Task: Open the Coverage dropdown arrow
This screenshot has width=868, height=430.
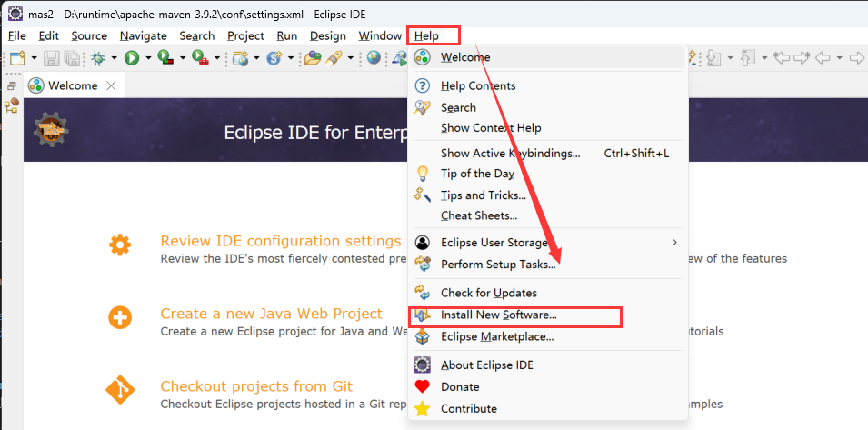Action: (183, 57)
